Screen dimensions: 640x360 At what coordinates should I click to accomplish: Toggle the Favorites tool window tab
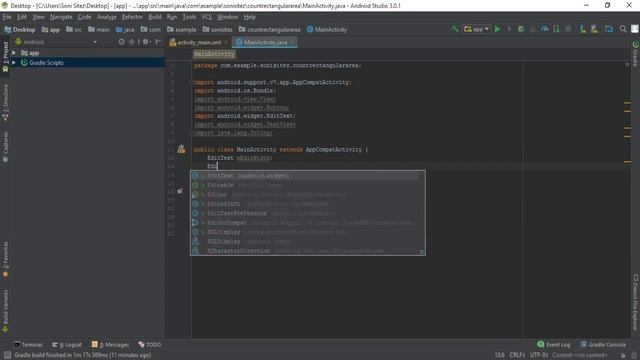[5, 260]
